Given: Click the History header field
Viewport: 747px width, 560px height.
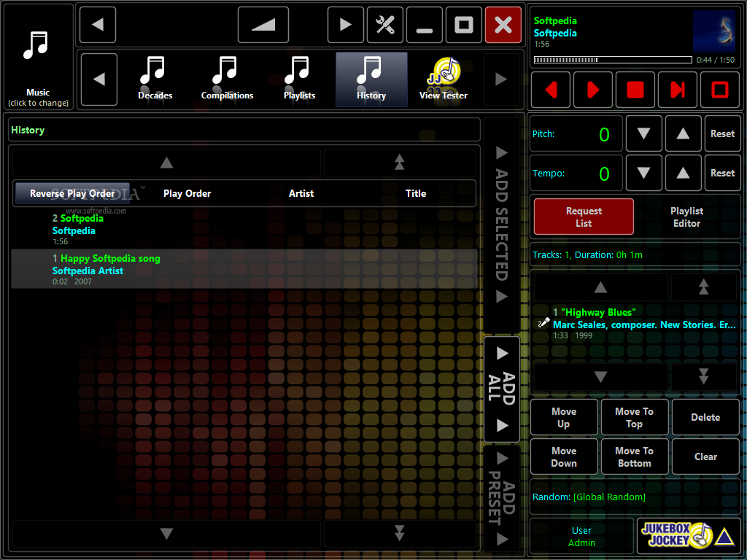Looking at the screenshot, I should click(x=244, y=130).
